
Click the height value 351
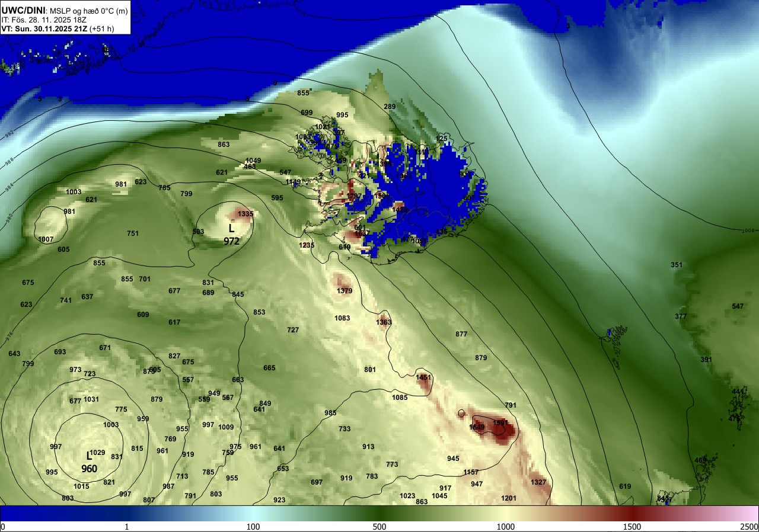[x=677, y=265]
